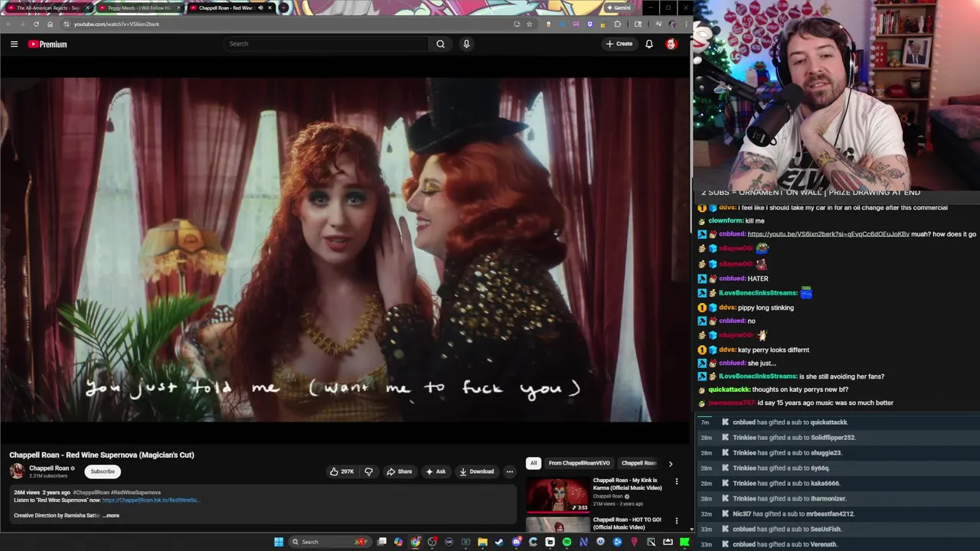The image size is (980, 551).
Task: Open the youtu.be link in chat
Action: pyautogui.click(x=828, y=234)
